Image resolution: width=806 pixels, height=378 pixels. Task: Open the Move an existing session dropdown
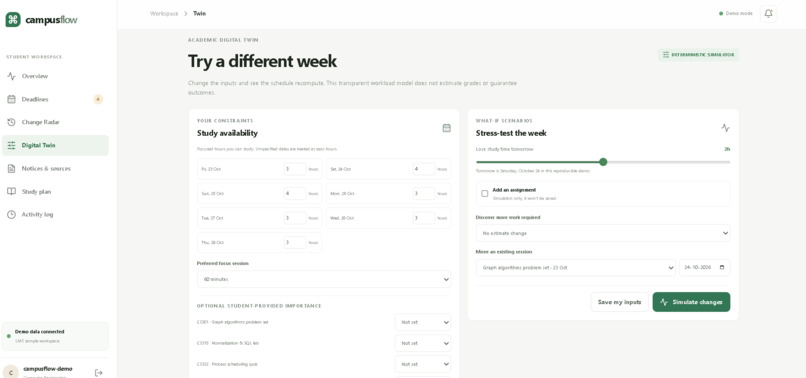coord(576,267)
